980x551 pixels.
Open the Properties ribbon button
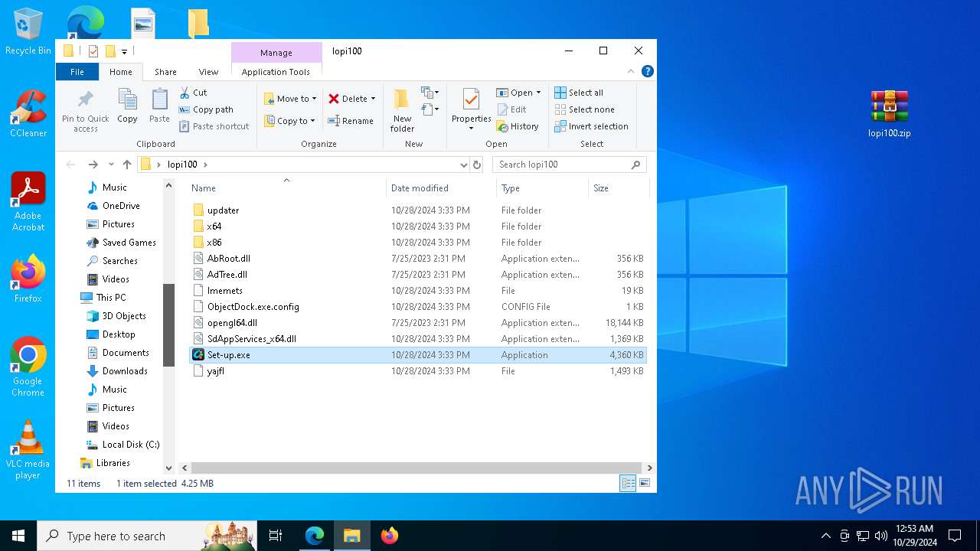click(471, 109)
